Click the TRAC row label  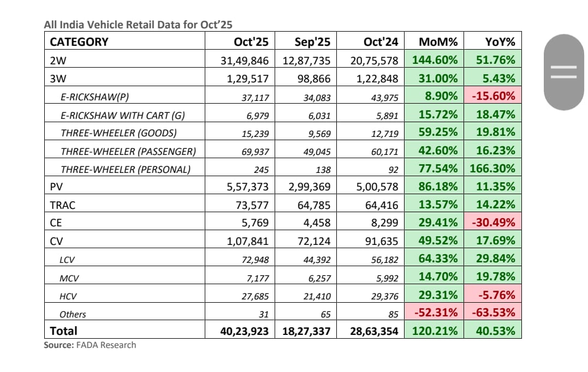pyautogui.click(x=62, y=205)
